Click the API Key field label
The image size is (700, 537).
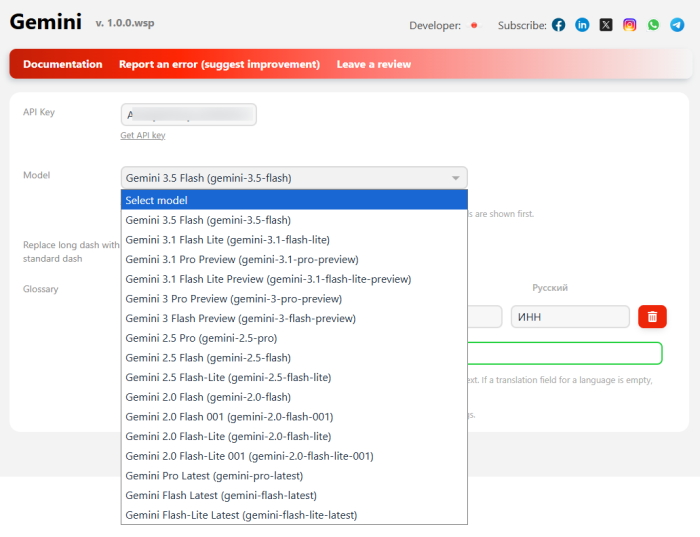[39, 112]
